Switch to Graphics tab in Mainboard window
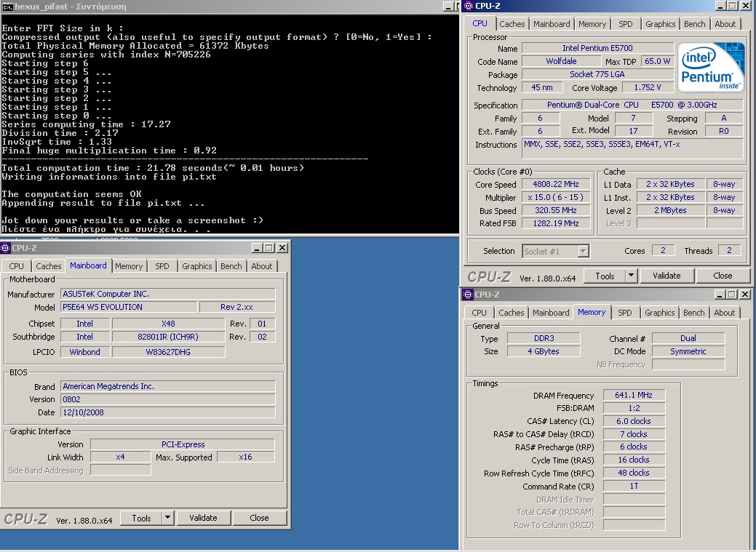 [x=196, y=266]
